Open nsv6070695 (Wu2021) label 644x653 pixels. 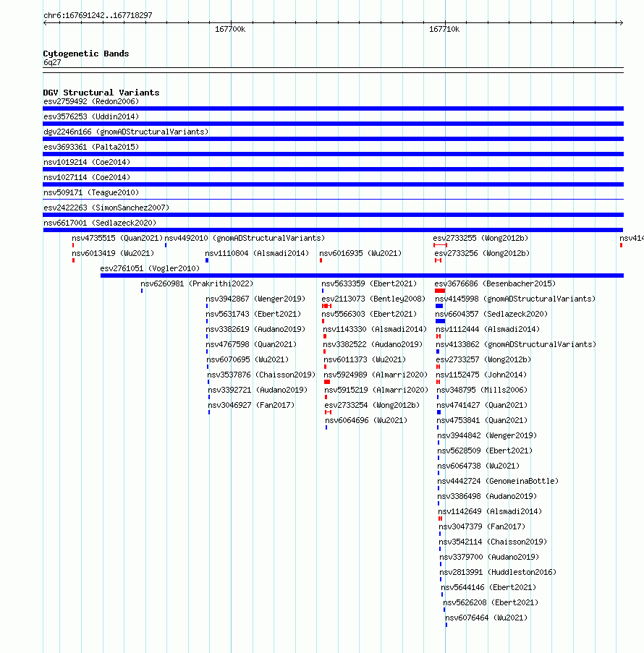[x=247, y=360]
